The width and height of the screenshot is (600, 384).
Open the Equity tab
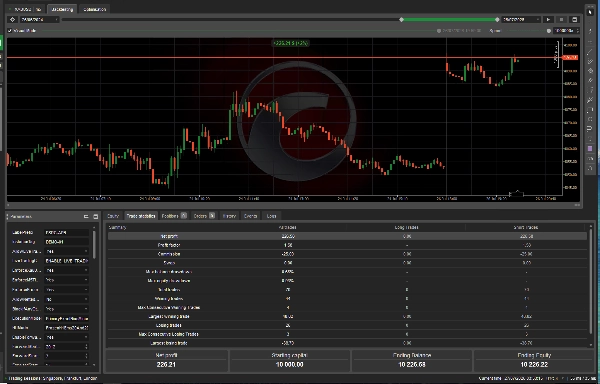(x=113, y=216)
